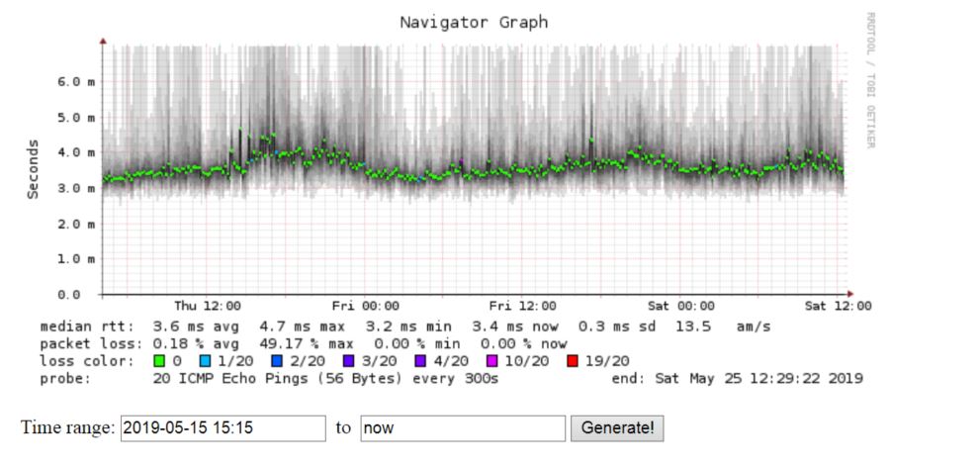The image size is (980, 468).
Task: Click the purple 4/20 loss swatch
Action: pos(419,362)
